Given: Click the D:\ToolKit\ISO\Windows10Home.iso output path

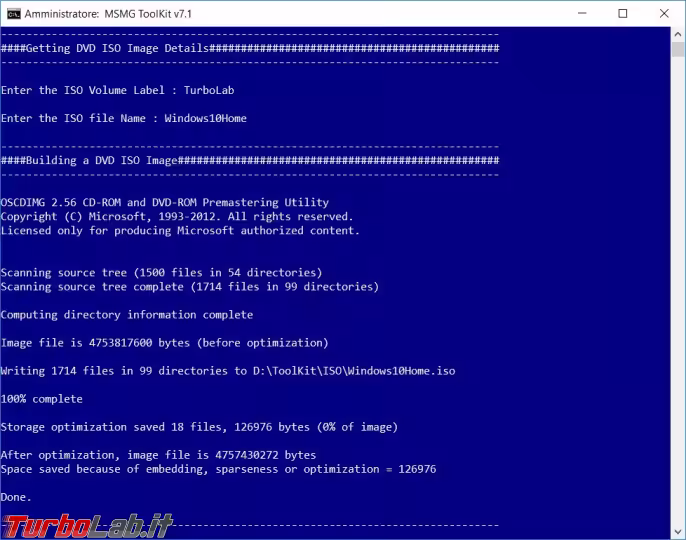Looking at the screenshot, I should click(354, 371).
